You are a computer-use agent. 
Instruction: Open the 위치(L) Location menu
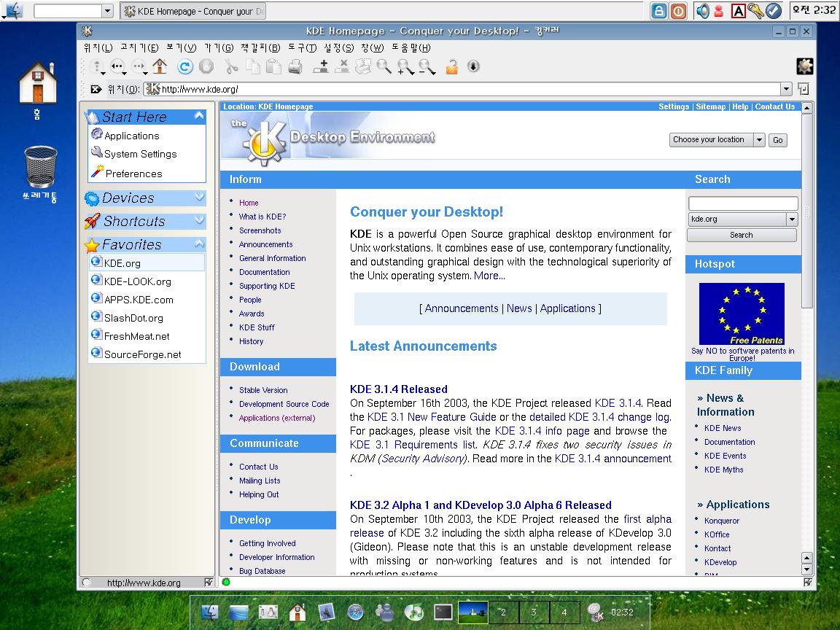(98, 47)
